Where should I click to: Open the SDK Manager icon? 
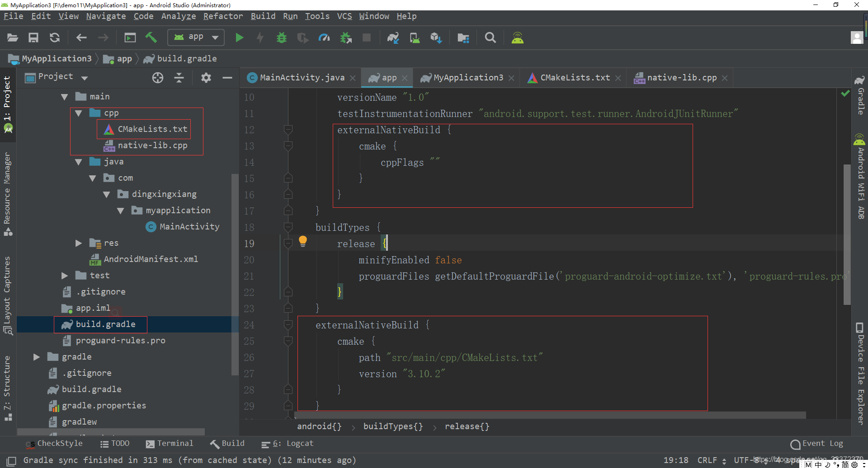pyautogui.click(x=436, y=37)
